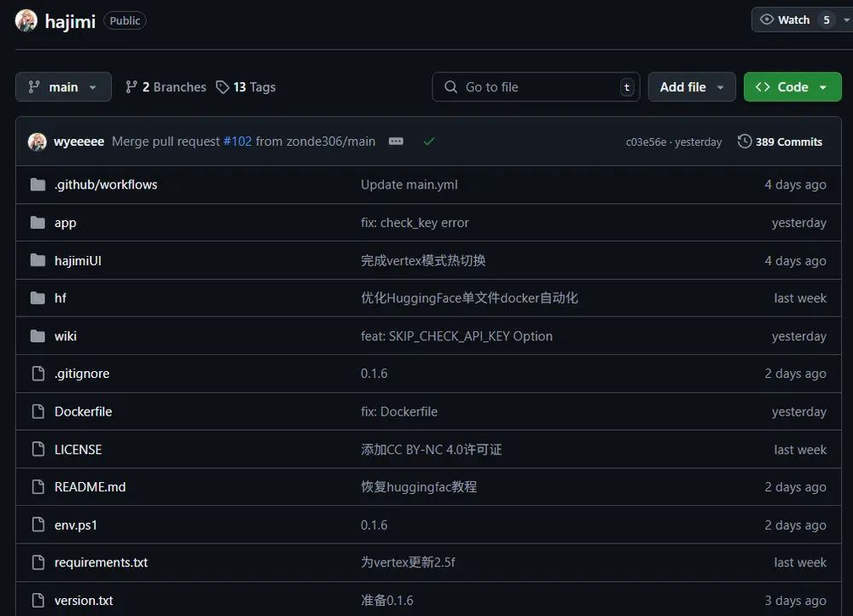Click the hajimi repository avatar
Image resolution: width=853 pixels, height=616 pixels.
click(x=24, y=20)
